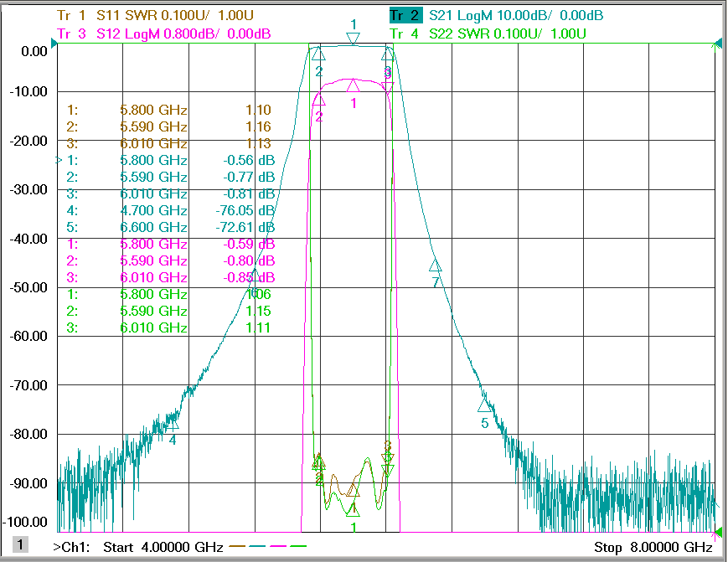Click the Stop 8.00000 GHz frequency field
Viewport: 728px width, 562px height.
653,547
